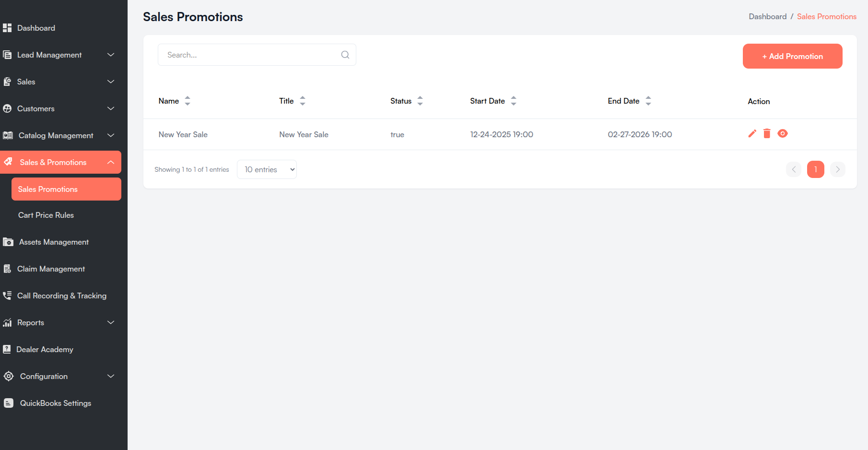Click the Configuration gear icon
Viewport: 868px width, 450px height.
9,376
